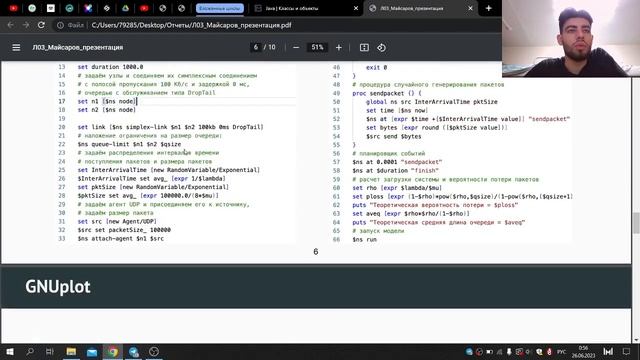Click the 'set src [new Agent/UDP]' line

click(117, 221)
